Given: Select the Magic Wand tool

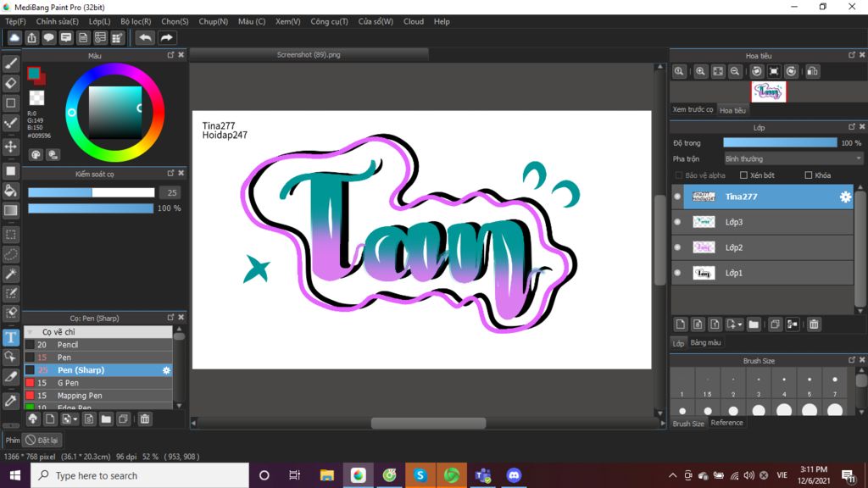Looking at the screenshot, I should (x=10, y=274).
